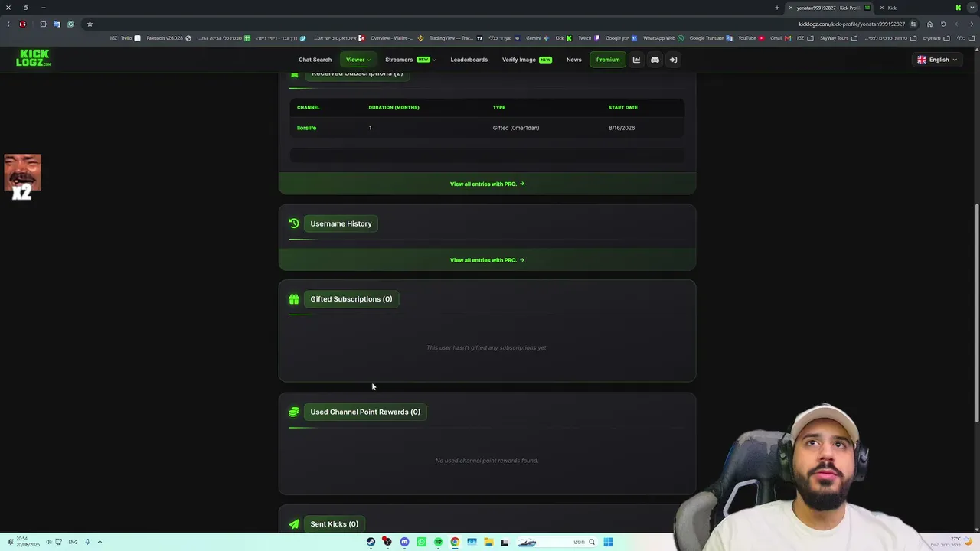This screenshot has width=980, height=551.
Task: Click the browser home icon
Action: (929, 24)
